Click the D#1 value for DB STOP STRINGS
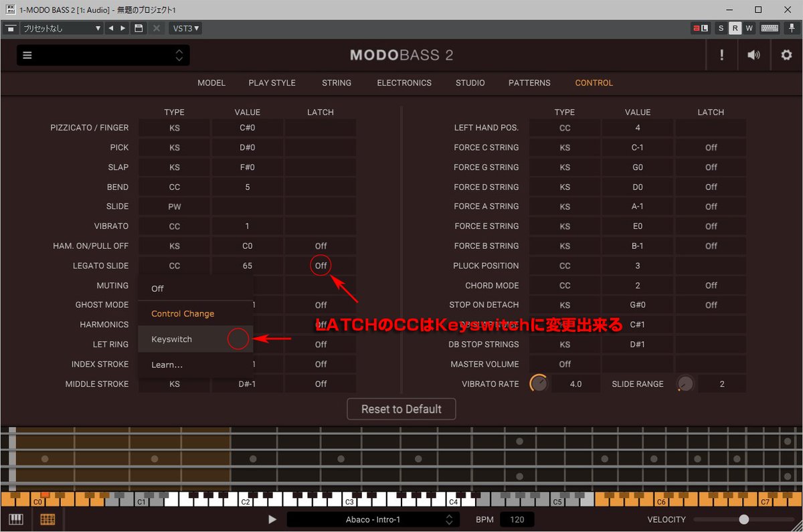This screenshot has width=803, height=532. click(x=638, y=345)
